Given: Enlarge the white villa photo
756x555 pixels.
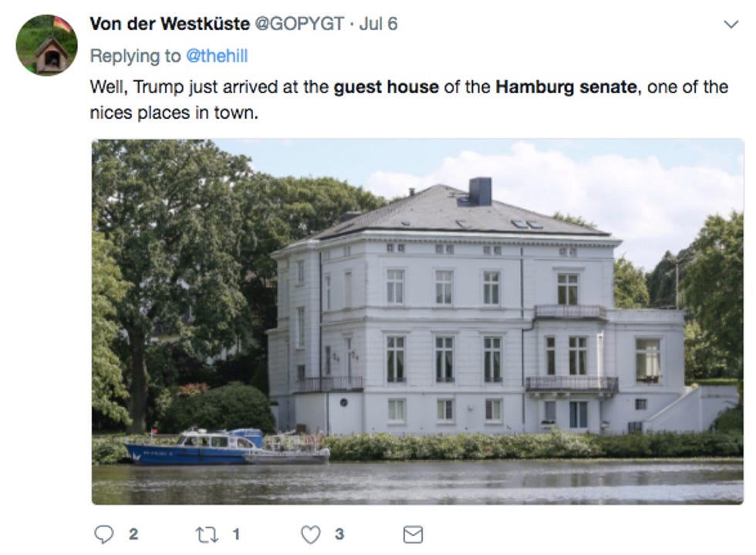Looking at the screenshot, I should (417, 321).
